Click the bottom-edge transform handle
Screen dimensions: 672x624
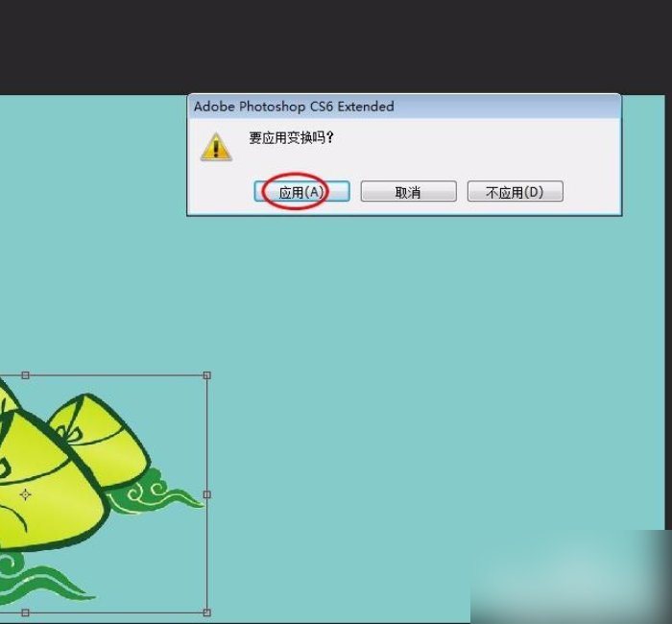coord(25,612)
